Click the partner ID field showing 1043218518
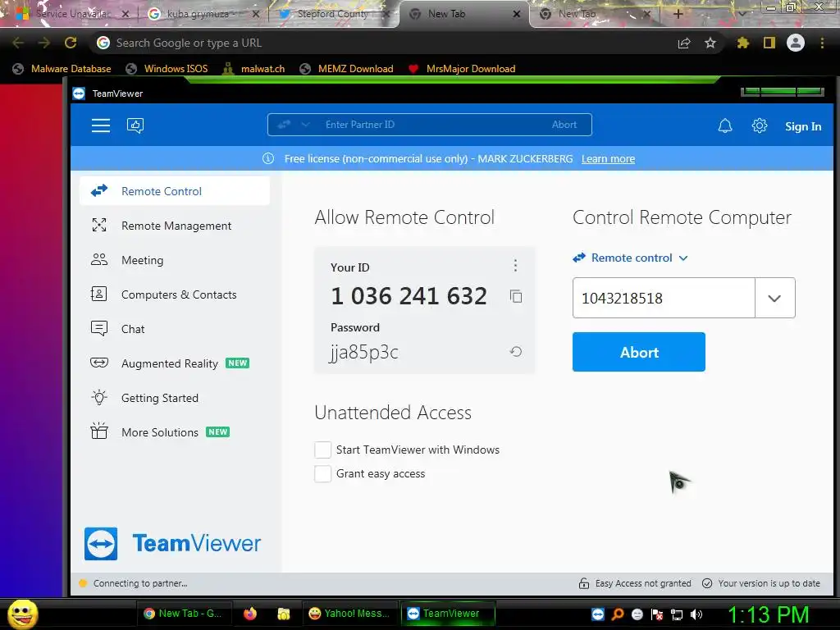This screenshot has width=840, height=630. point(664,298)
